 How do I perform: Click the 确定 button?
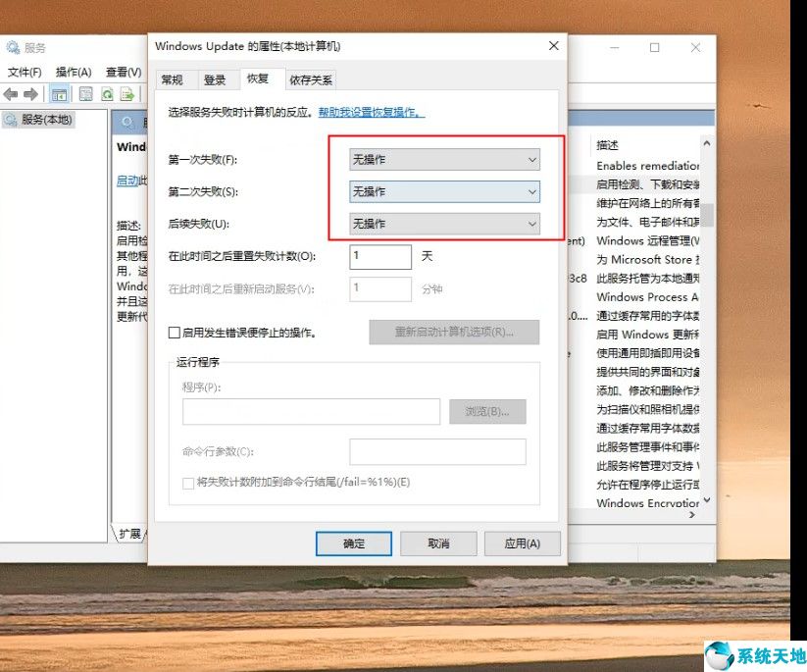354,543
